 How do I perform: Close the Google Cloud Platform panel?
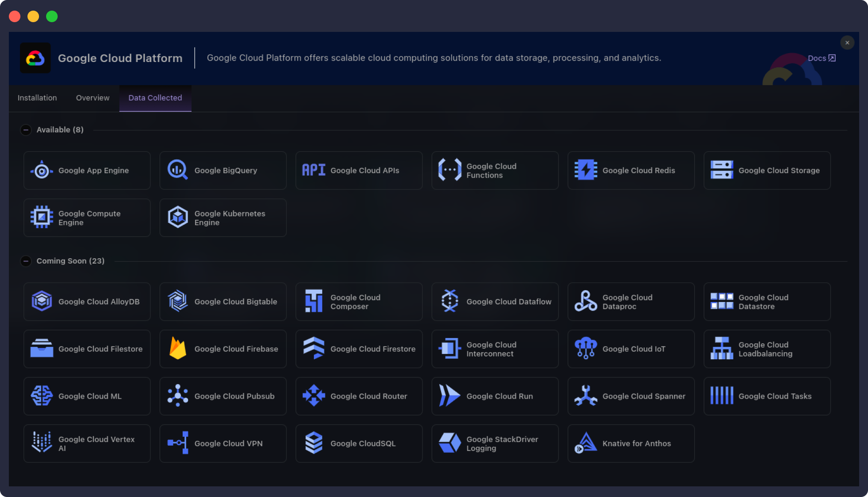[847, 43]
